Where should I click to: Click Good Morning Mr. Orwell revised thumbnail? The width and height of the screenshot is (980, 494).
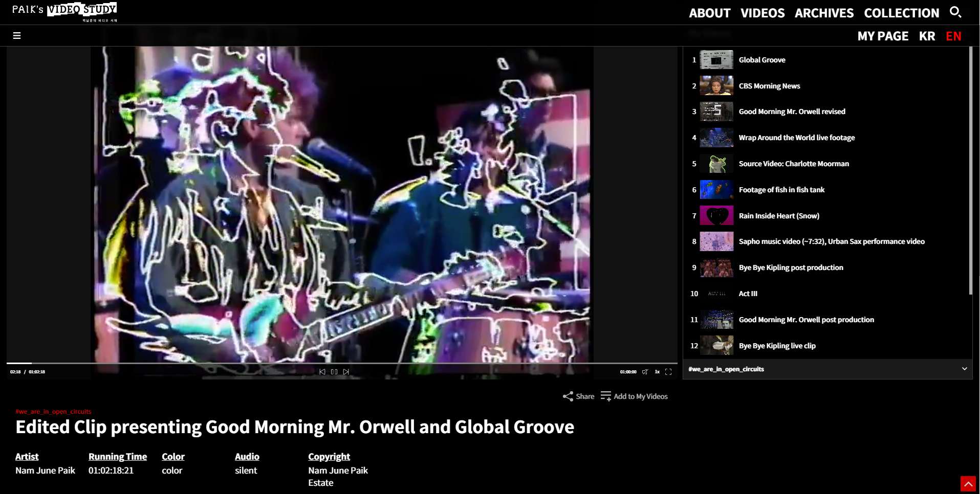(x=716, y=111)
